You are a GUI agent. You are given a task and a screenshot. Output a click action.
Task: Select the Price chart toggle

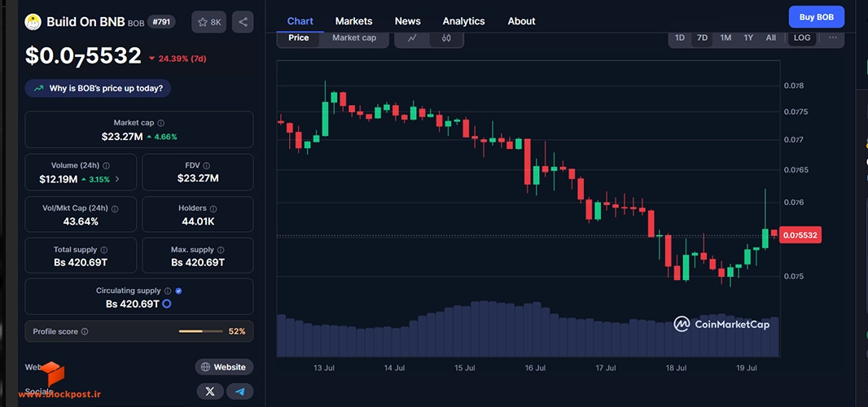(x=298, y=37)
